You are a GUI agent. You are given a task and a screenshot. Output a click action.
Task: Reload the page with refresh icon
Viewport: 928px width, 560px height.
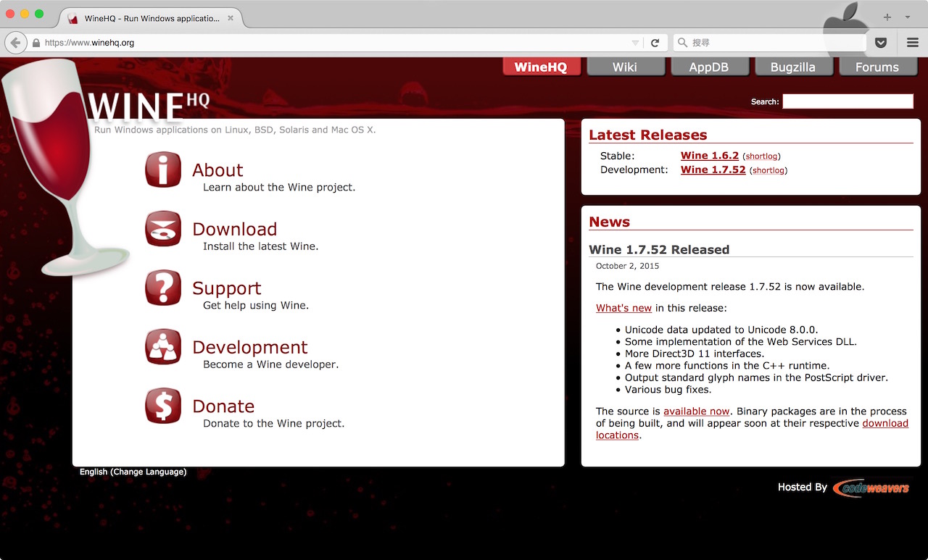click(x=655, y=43)
